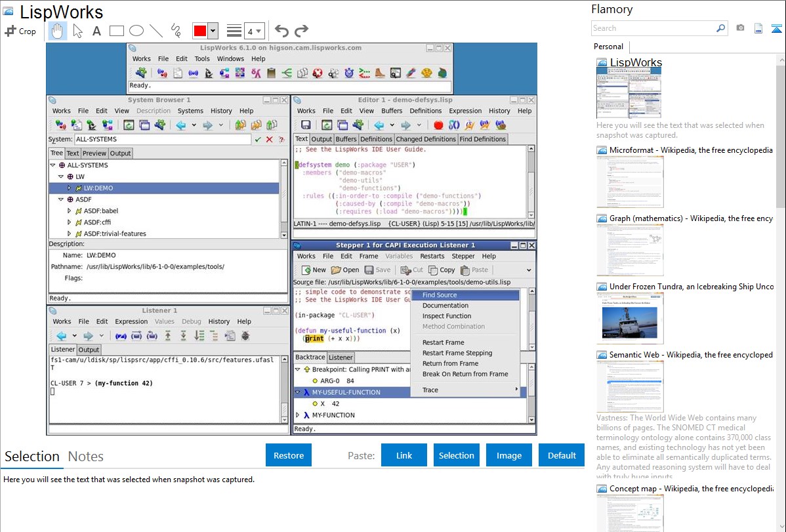Click the back arrow in System Browser toolbar
The height and width of the screenshot is (532, 786).
click(x=181, y=125)
